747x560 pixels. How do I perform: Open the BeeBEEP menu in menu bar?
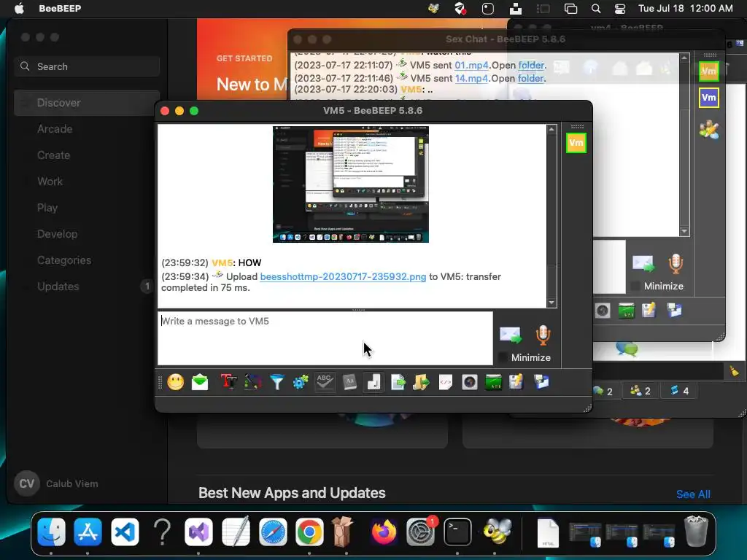coord(60,9)
